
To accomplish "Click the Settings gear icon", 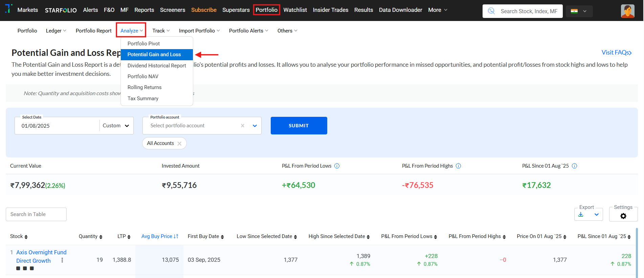I will tap(623, 216).
